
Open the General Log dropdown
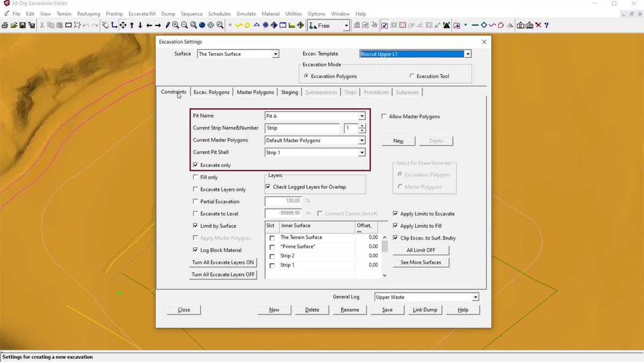[x=475, y=297]
